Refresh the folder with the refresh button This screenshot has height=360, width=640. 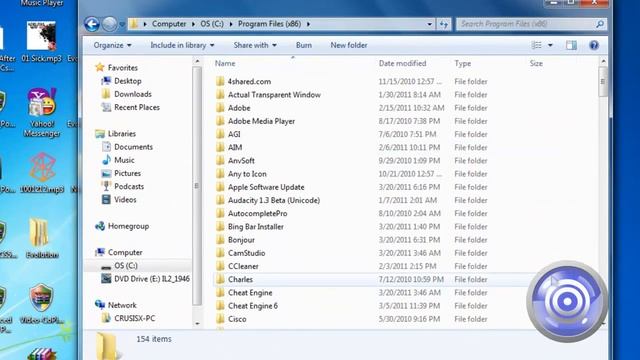click(444, 24)
